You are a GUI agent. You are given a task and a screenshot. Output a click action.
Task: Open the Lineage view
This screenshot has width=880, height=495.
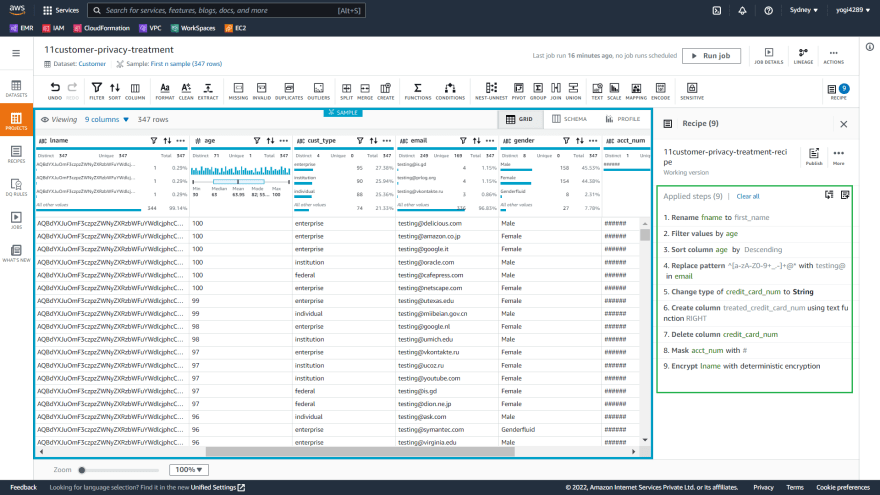[x=803, y=56]
